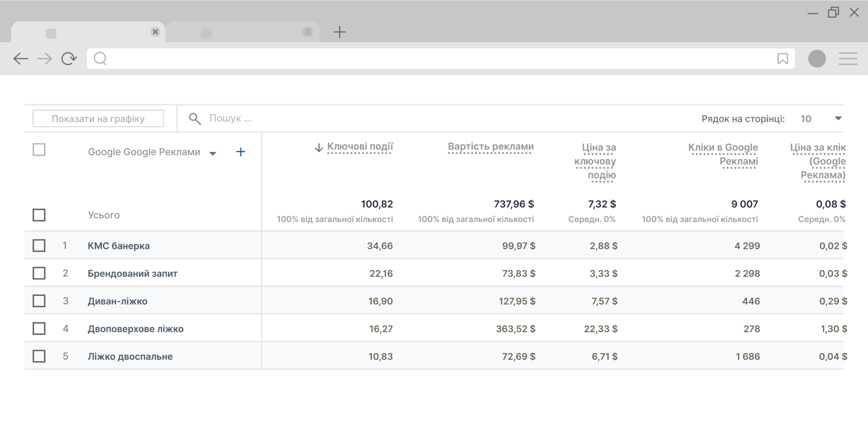This screenshot has width=868, height=434.
Task: Expand the Google Google Реклами dimension dropdown
Action: [x=213, y=153]
